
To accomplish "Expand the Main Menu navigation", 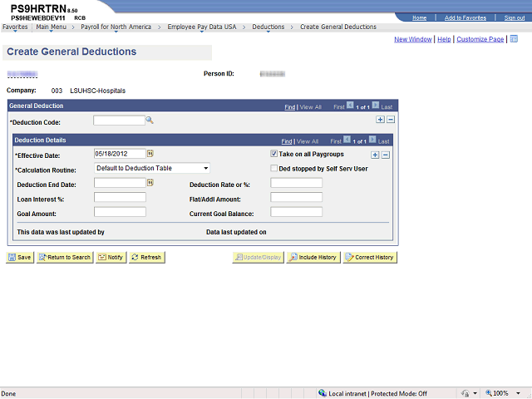I will [x=52, y=27].
